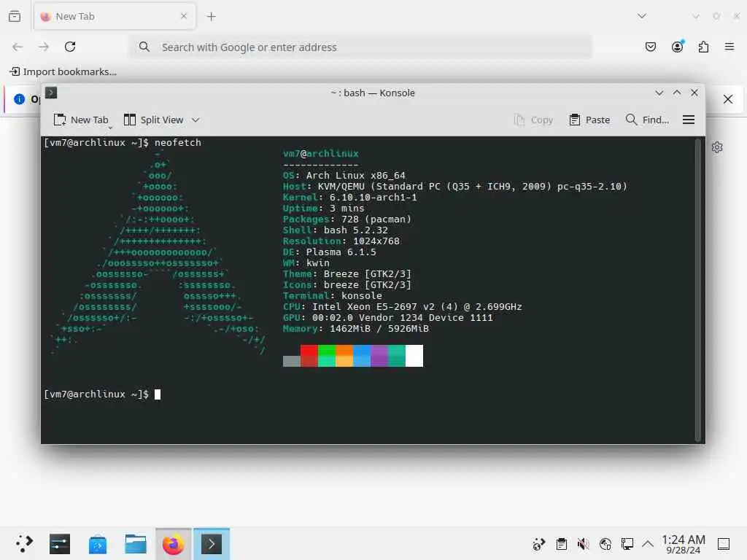Image resolution: width=747 pixels, height=560 pixels.
Task: Open the display brightness tray icon
Action: point(605,544)
